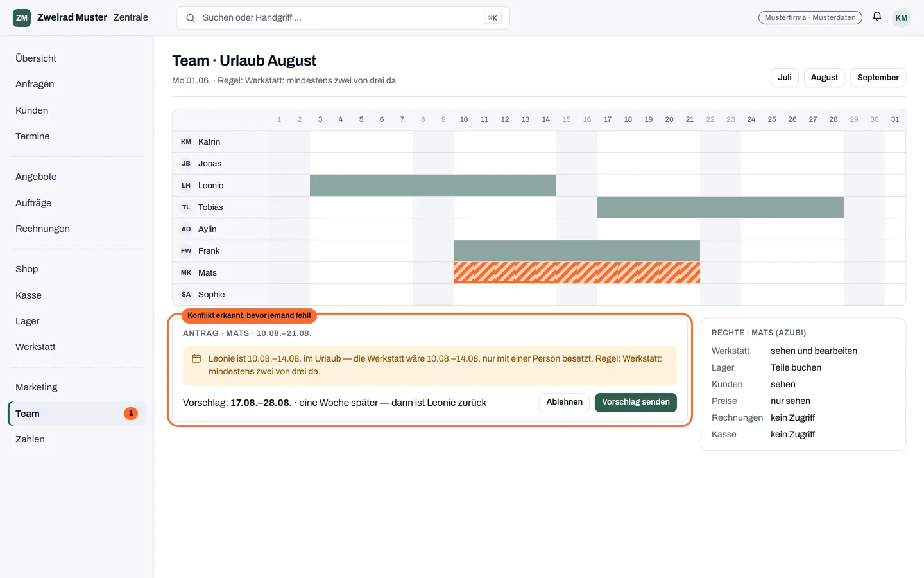924x578 pixels.
Task: Open Marketing in sidebar
Action: tap(77, 387)
